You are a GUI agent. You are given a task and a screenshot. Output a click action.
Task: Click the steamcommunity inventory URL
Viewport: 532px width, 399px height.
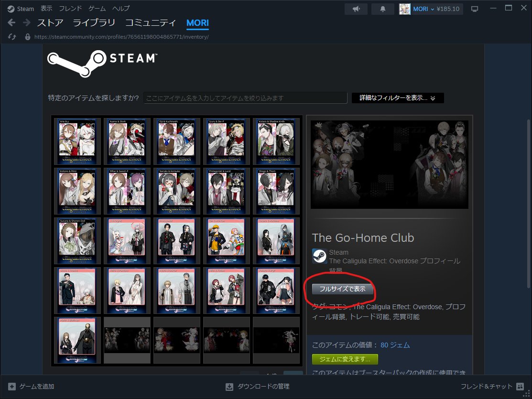click(x=121, y=37)
